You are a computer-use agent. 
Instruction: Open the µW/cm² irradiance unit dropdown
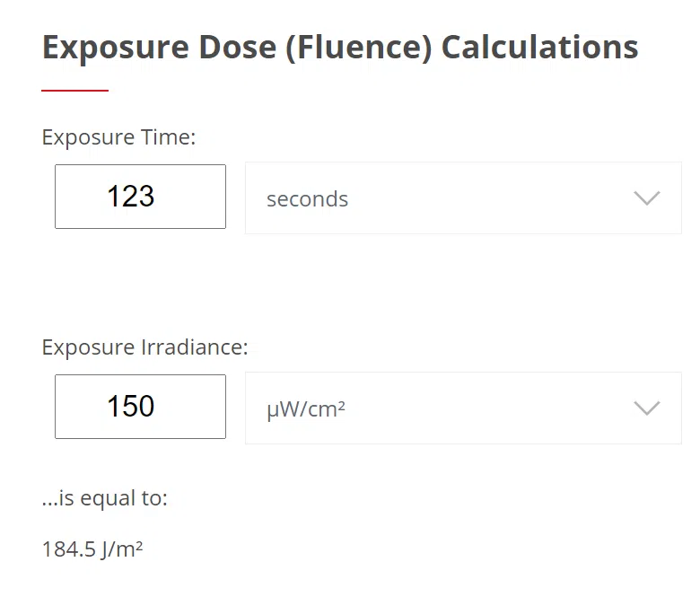tap(462, 408)
